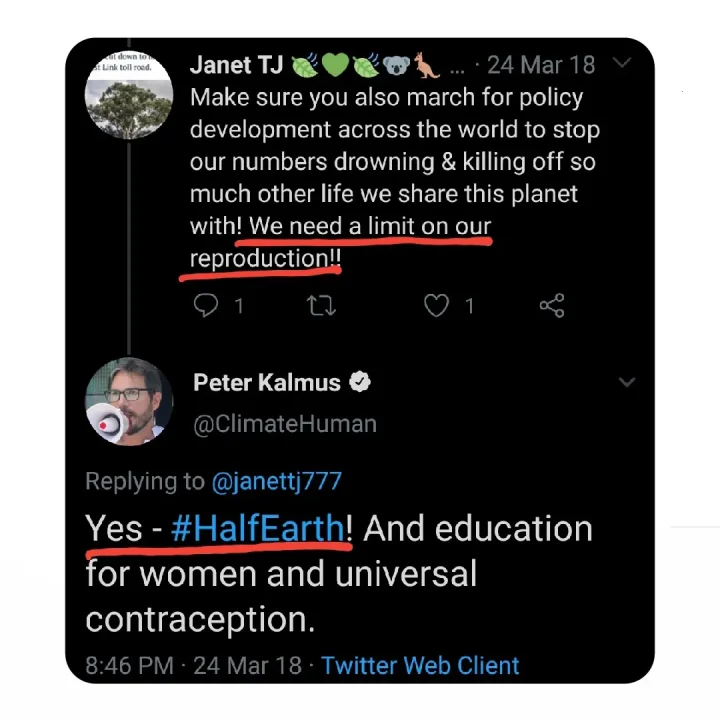Click the 8:46 PM timestamp
This screenshot has width=720, height=720.
(x=129, y=665)
